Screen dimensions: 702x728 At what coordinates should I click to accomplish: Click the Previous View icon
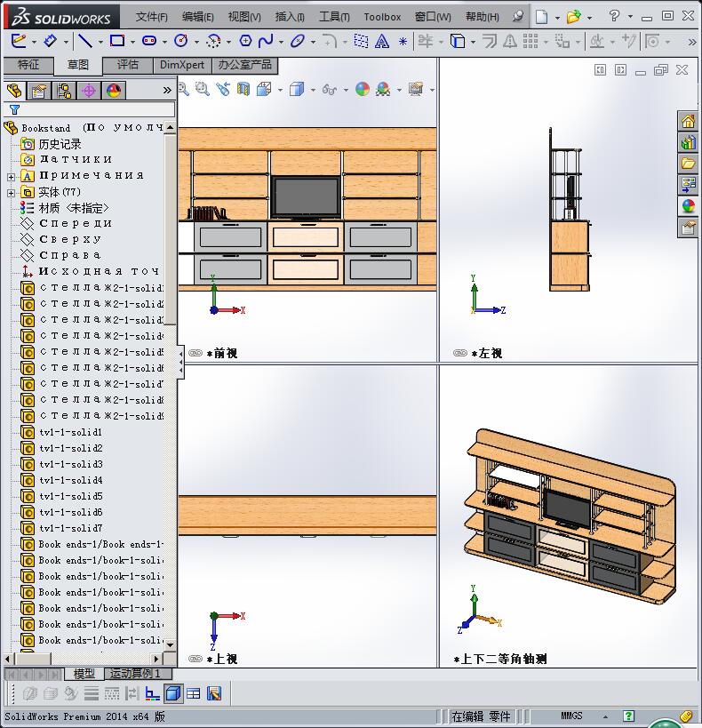(223, 89)
